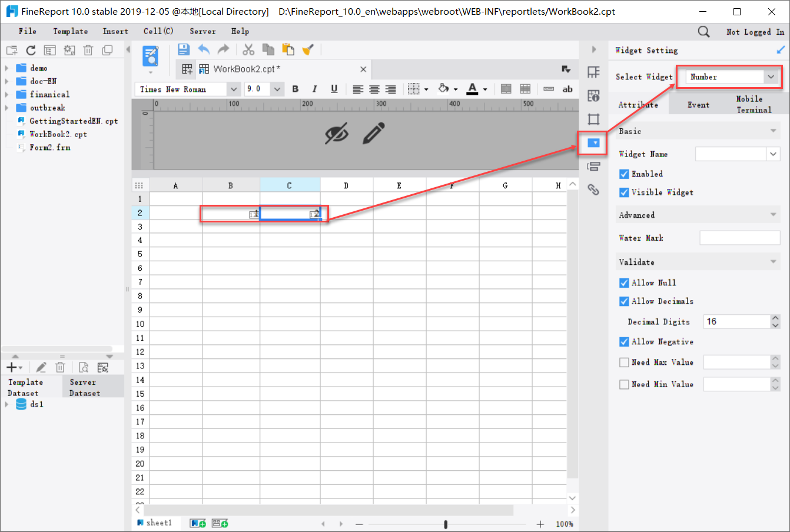Click the Redo arrow in the toolbar
The image size is (790, 532).
tap(223, 49)
